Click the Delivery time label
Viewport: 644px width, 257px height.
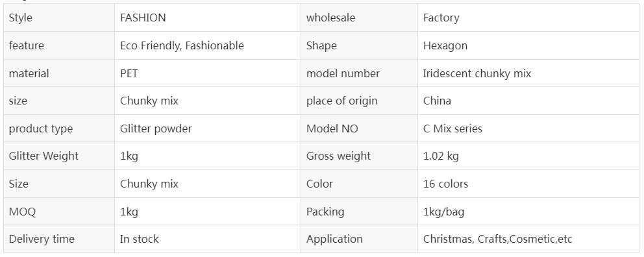[x=42, y=239]
